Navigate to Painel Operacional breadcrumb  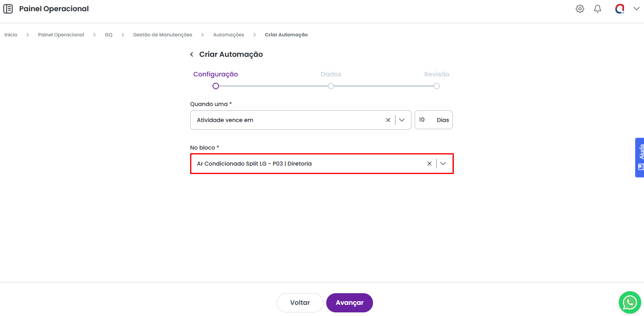pyautogui.click(x=61, y=35)
